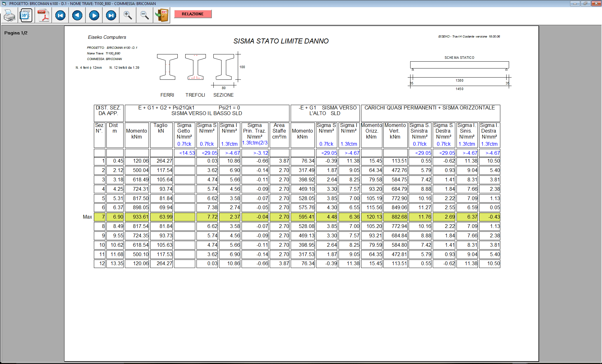Click the SCHEMA STATICO beam diagram
The width and height of the screenshot is (602, 364).
(x=459, y=65)
